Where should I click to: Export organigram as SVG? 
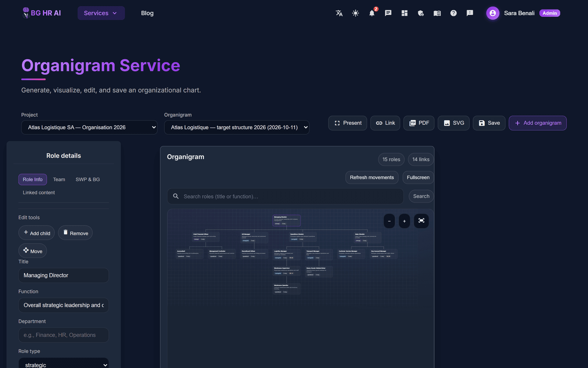click(453, 123)
